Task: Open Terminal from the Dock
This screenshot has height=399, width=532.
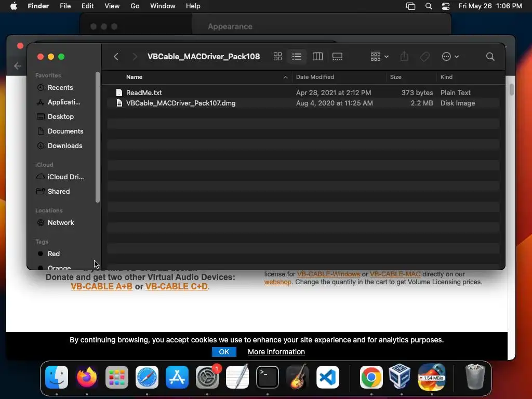Action: point(268,377)
